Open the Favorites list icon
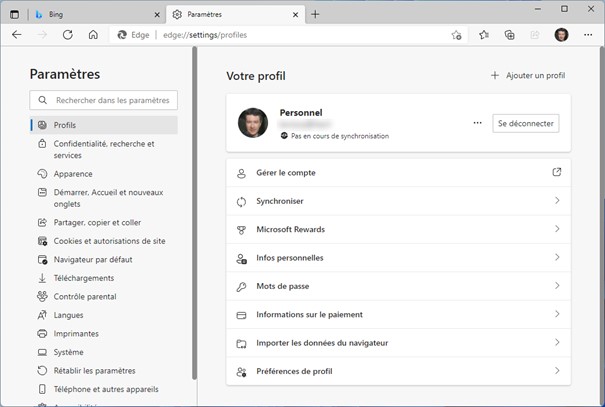The height and width of the screenshot is (407, 605). click(x=484, y=34)
